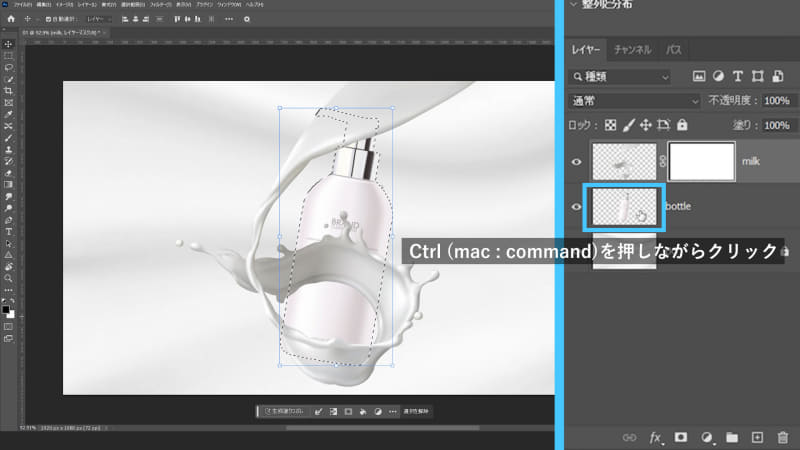This screenshot has height=450, width=800.
Task: Click the background color swatch
Action: click(x=11, y=315)
